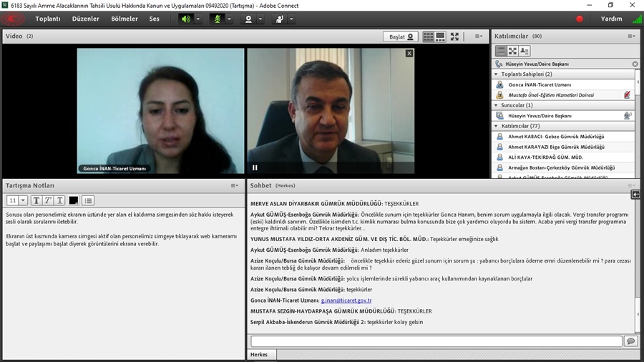Click the Başlat webcam button

[401, 36]
